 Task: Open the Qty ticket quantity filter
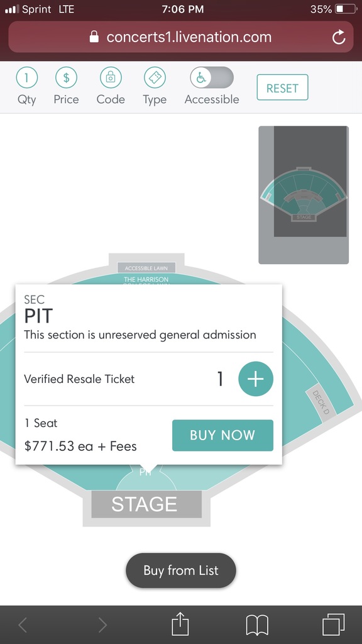[26, 77]
